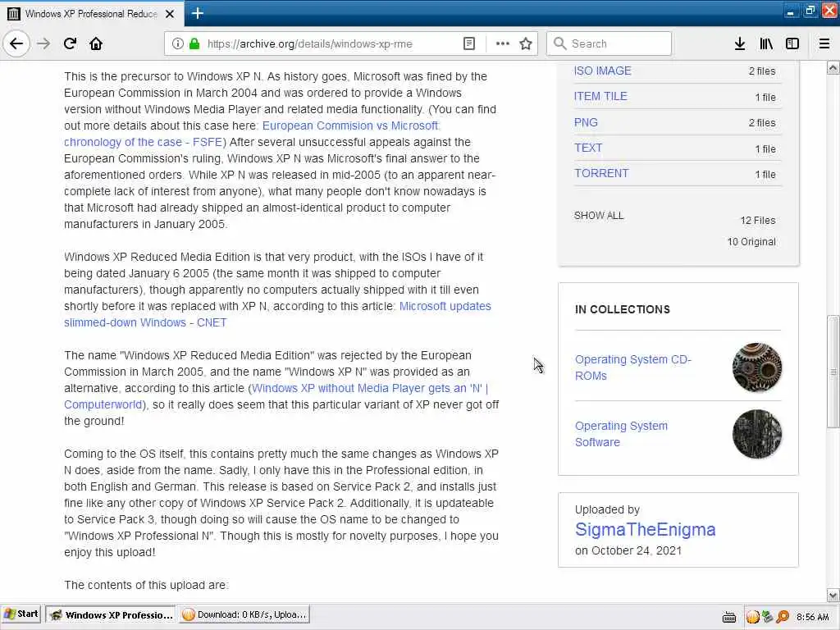Open the Computerworld 'N' article link
This screenshot has width=840, height=630.
[276, 396]
